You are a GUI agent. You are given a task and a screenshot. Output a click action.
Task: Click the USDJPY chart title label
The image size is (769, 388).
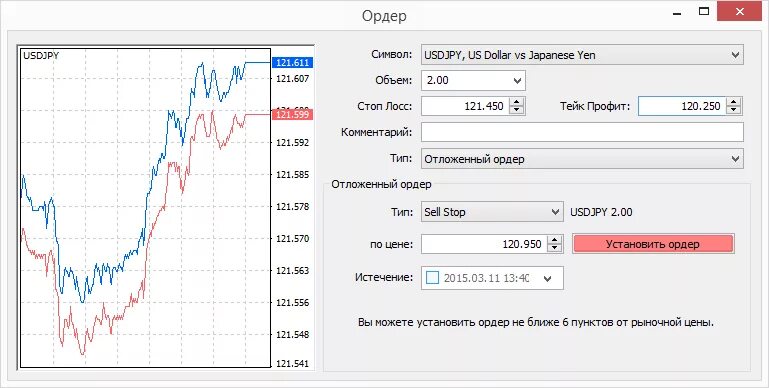pyautogui.click(x=41, y=55)
